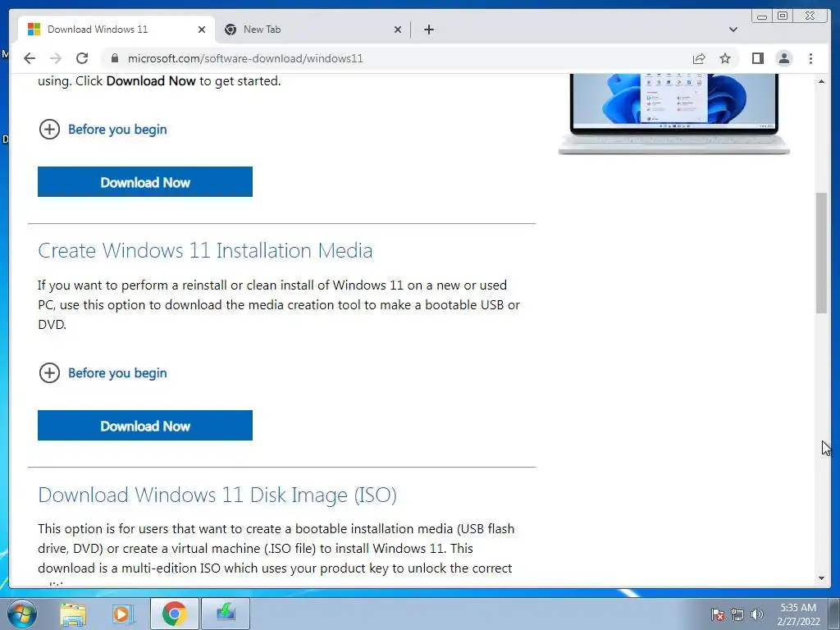Click the forward navigation arrow
Screen dimensions: 840x630
[x=55, y=58]
